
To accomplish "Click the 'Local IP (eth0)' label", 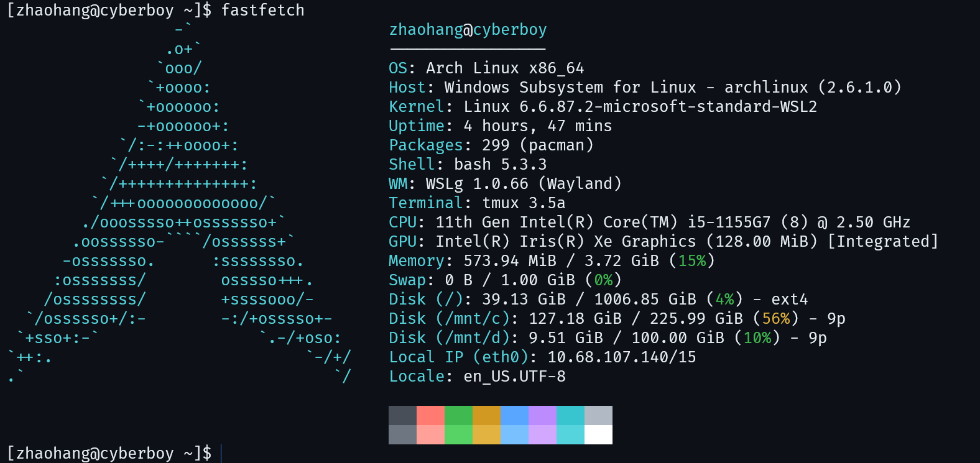I will pyautogui.click(x=458, y=357).
